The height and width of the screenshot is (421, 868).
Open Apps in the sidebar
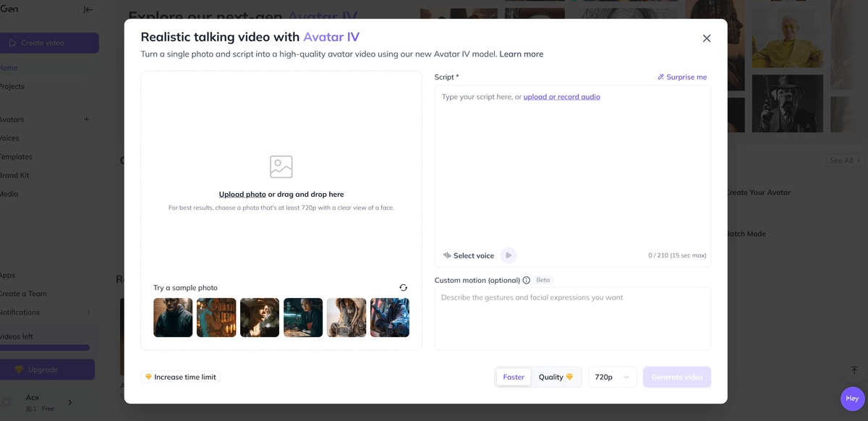point(8,276)
